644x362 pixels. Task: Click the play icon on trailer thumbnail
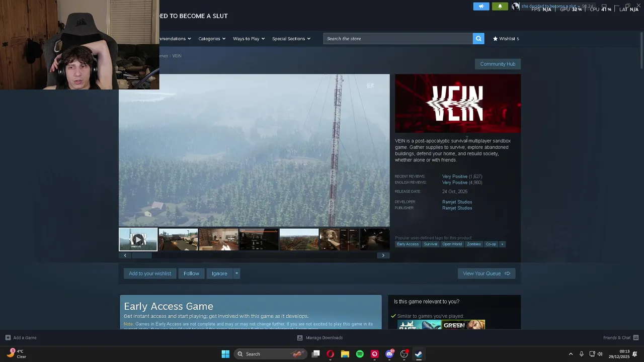[x=138, y=239]
